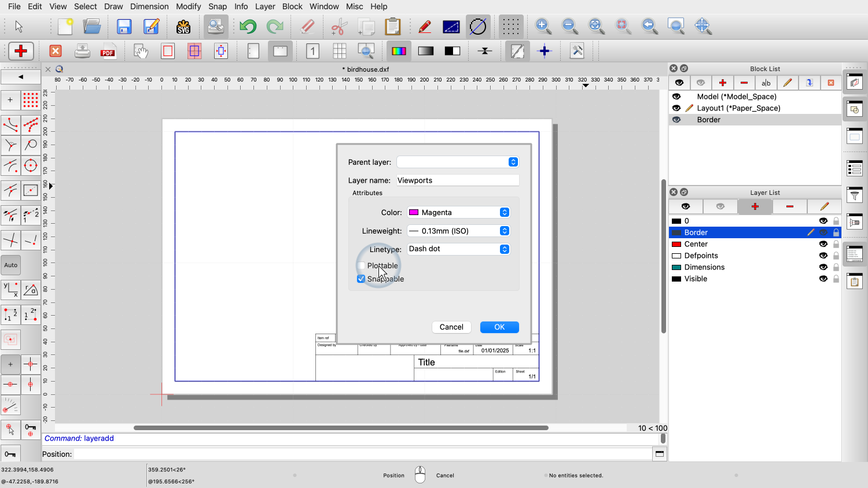Click the scissors Cut icon
Image resolution: width=868 pixels, height=488 pixels.
coord(339,27)
